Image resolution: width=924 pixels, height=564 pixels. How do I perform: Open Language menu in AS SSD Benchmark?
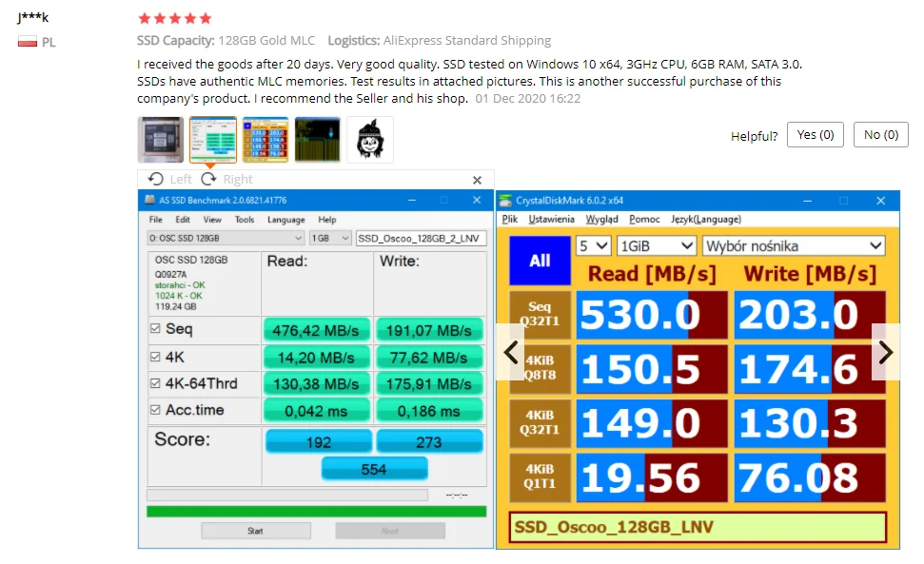coord(286,220)
